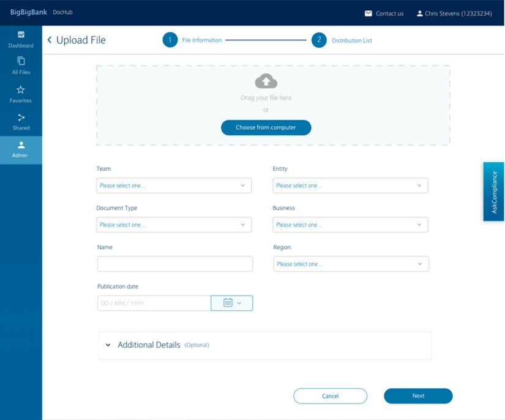Click the Next button
This screenshot has width=505, height=420.
tap(418, 396)
